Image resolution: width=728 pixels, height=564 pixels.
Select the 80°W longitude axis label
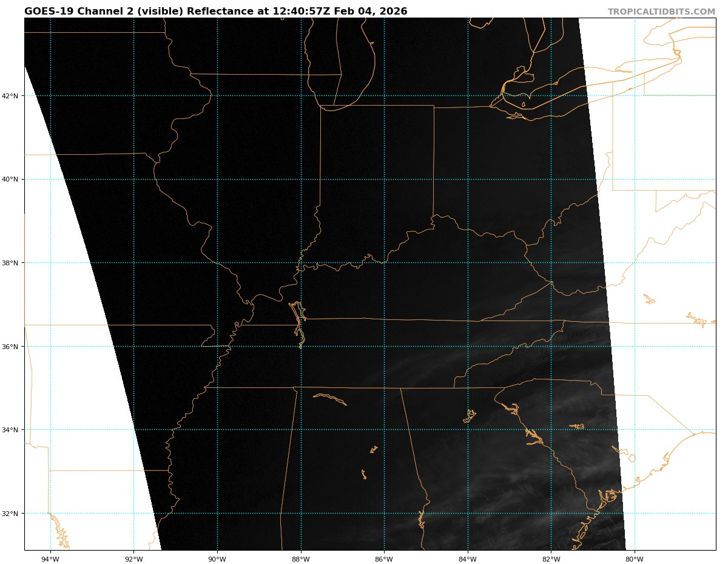[635, 559]
